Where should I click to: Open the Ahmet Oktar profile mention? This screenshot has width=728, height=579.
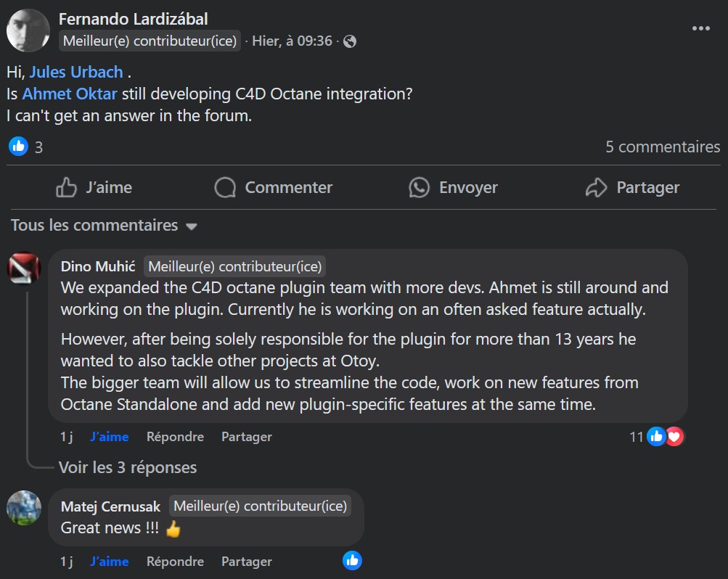(70, 94)
